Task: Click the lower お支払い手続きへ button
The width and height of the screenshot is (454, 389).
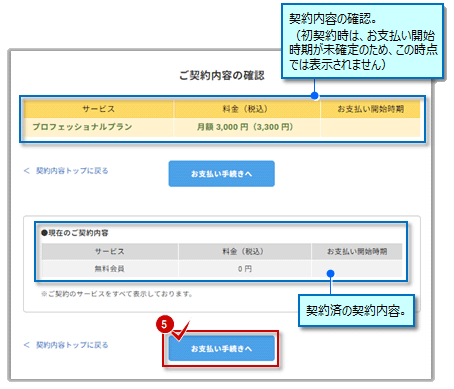Action: [x=221, y=348]
